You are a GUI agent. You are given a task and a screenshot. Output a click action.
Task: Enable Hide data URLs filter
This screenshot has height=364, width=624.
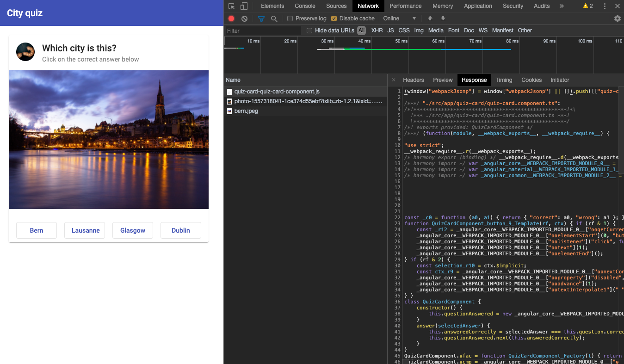pos(309,31)
